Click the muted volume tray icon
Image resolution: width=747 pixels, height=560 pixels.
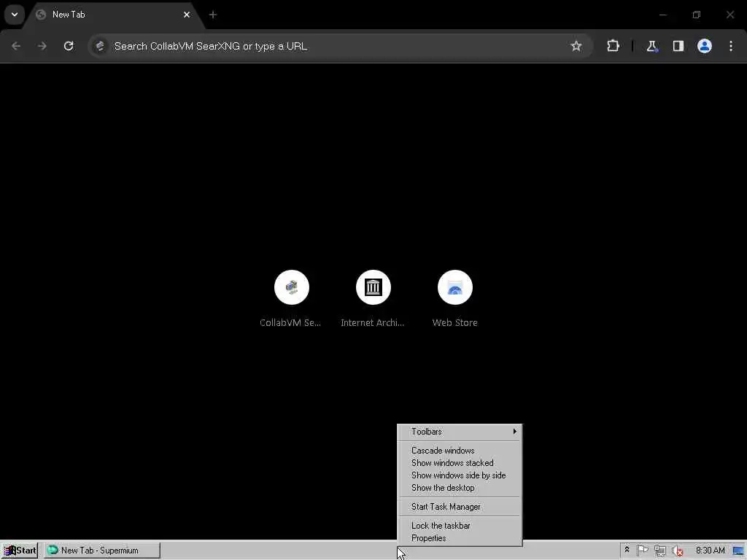coord(677,551)
